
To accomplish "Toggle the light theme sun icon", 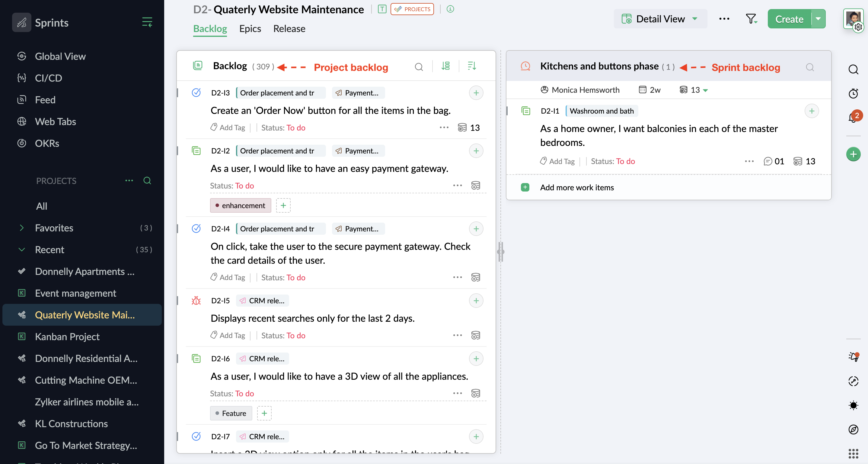I will [x=853, y=405].
